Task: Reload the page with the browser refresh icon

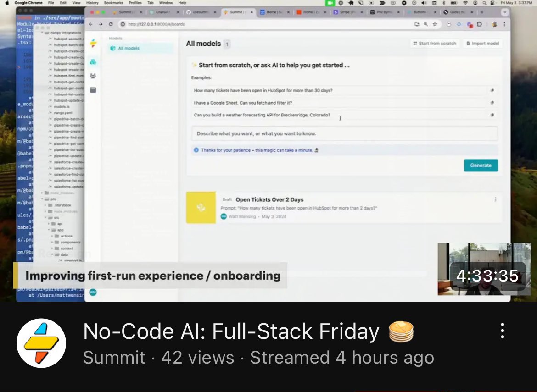Action: pos(112,24)
